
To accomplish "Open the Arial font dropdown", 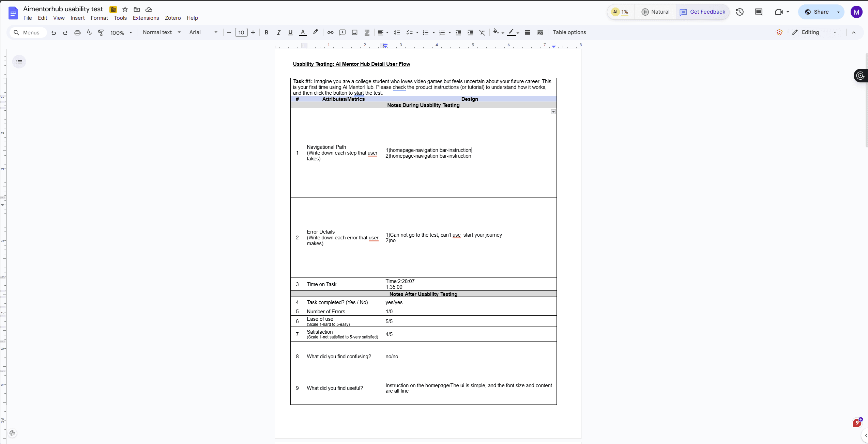I will (203, 32).
